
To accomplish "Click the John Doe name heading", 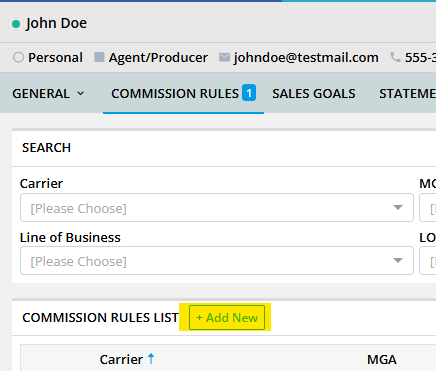I will click(x=56, y=23).
